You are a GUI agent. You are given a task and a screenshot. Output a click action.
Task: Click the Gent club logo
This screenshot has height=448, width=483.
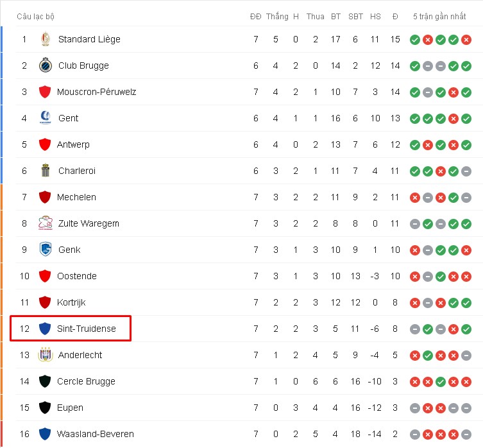point(46,118)
